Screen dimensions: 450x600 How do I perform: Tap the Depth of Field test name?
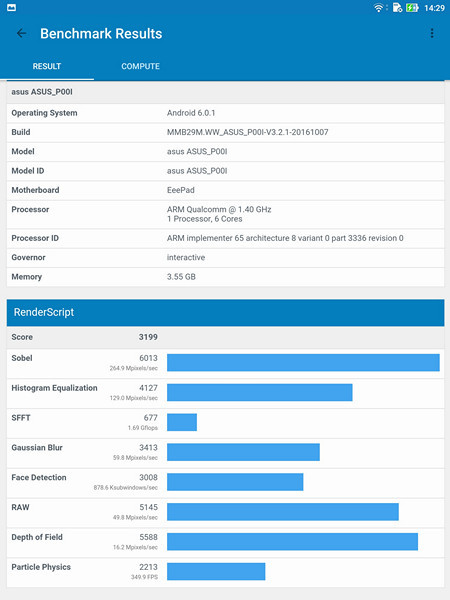pyautogui.click(x=37, y=537)
